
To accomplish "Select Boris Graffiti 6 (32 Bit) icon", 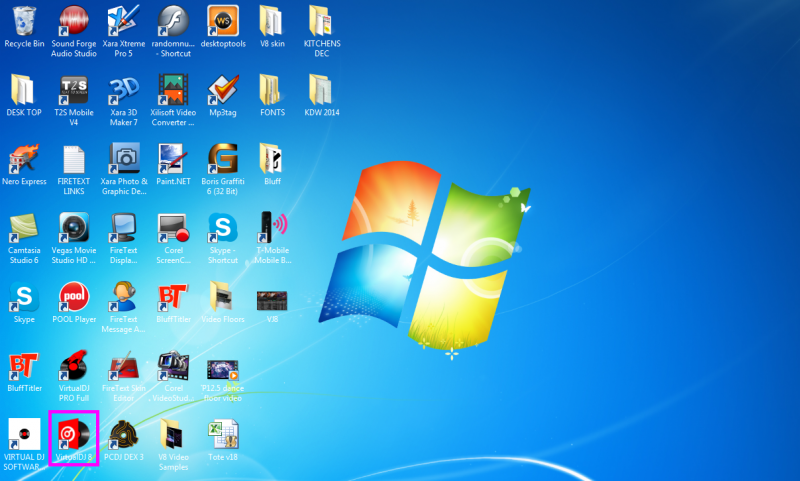I will click(x=223, y=159).
